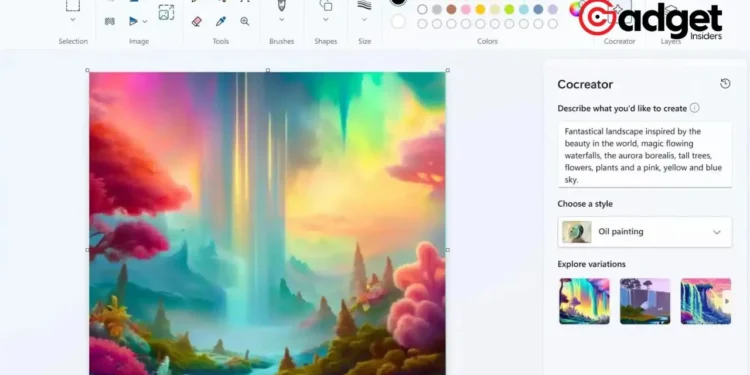Click inside the Cocreator description text box
750x375 pixels.
point(645,155)
